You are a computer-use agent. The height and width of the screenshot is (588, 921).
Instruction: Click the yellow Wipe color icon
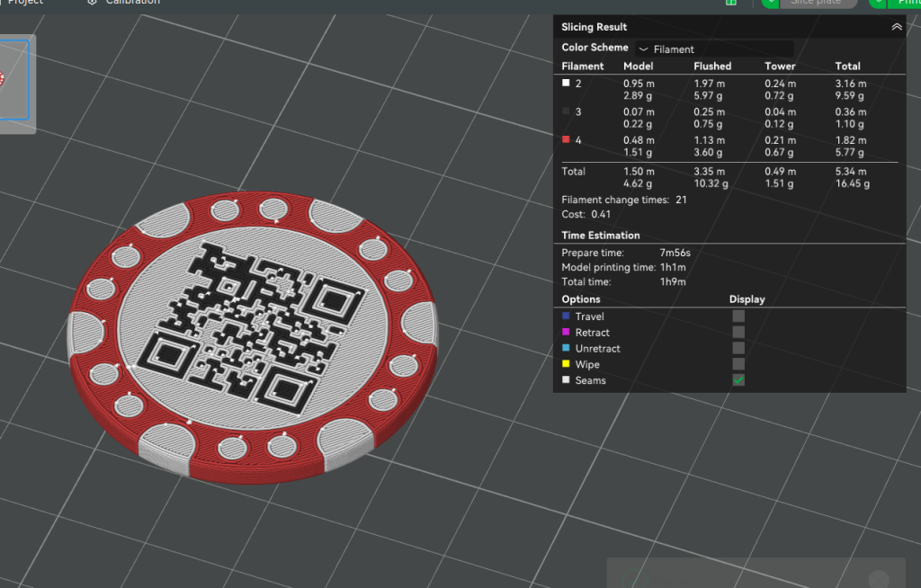565,364
